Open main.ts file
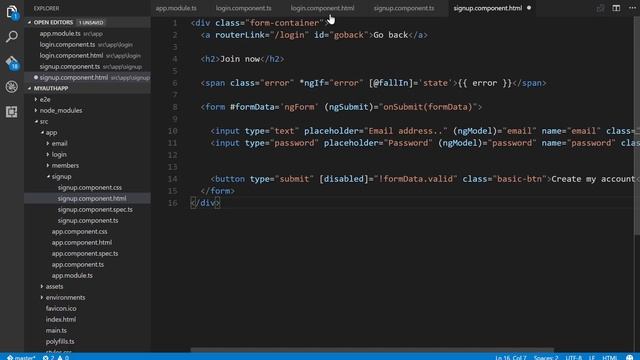Viewport: 640px width, 360px height. [x=56, y=331]
